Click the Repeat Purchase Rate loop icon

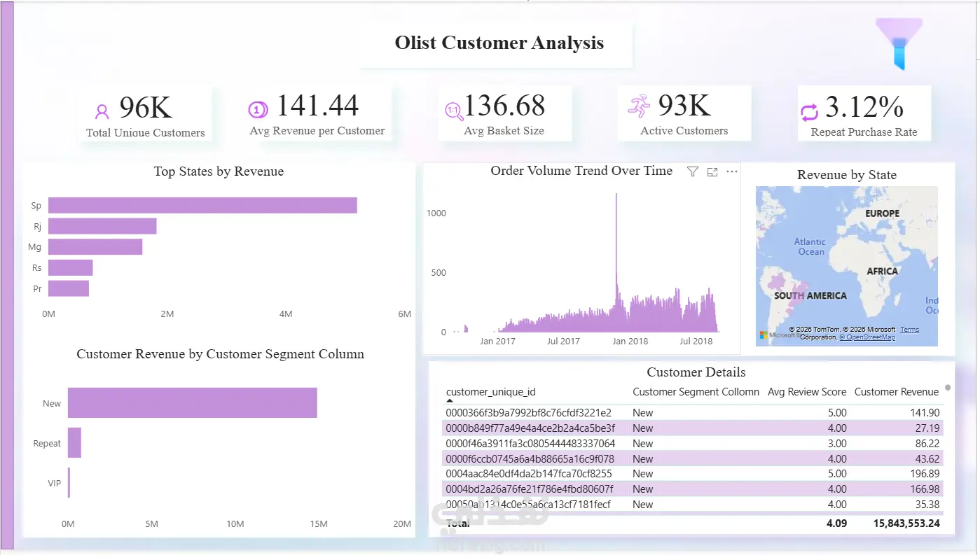tap(809, 112)
